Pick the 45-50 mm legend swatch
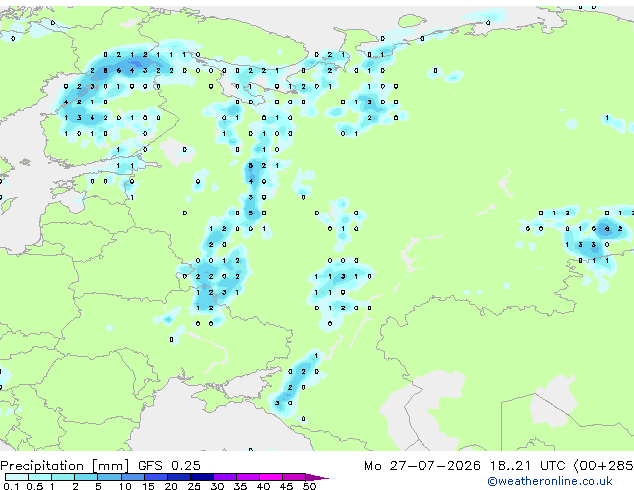 (x=294, y=477)
